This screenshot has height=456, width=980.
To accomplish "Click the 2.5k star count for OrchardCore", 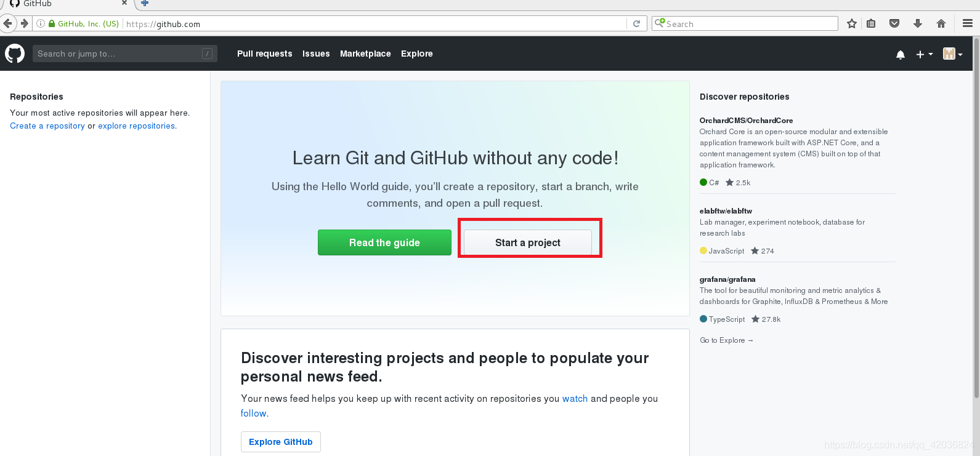I will (738, 183).
